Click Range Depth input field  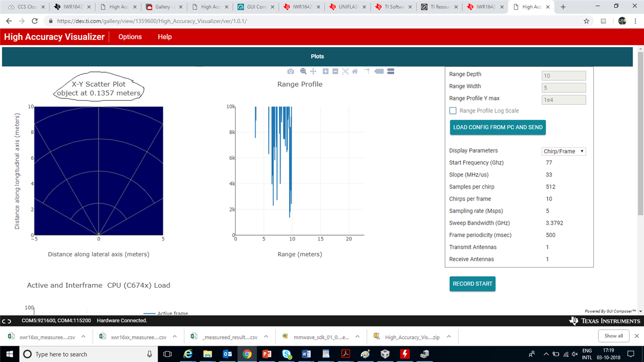click(563, 75)
